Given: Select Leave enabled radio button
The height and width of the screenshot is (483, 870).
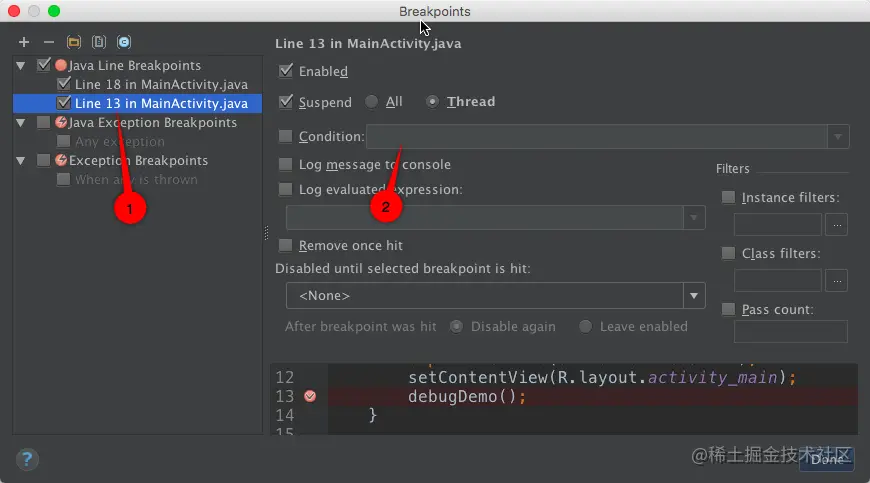Looking at the screenshot, I should 585,327.
